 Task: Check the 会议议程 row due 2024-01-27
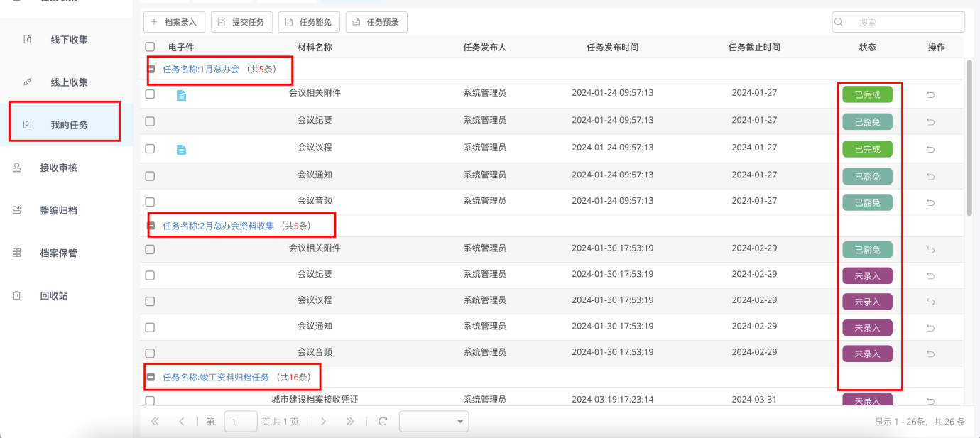point(150,148)
